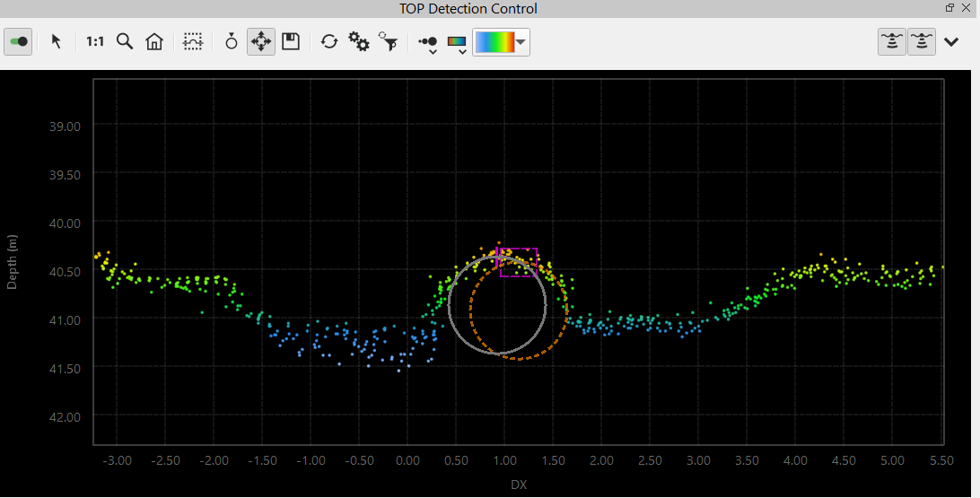Viewport: 980px width, 498px height.
Task: Expand the chevron at toolbar right end
Action: coord(951,41)
